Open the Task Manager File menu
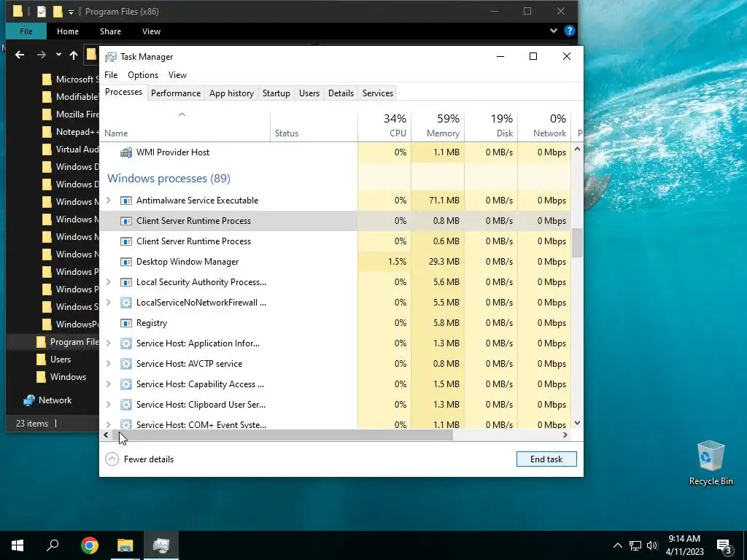The height and width of the screenshot is (560, 747). coord(111,75)
